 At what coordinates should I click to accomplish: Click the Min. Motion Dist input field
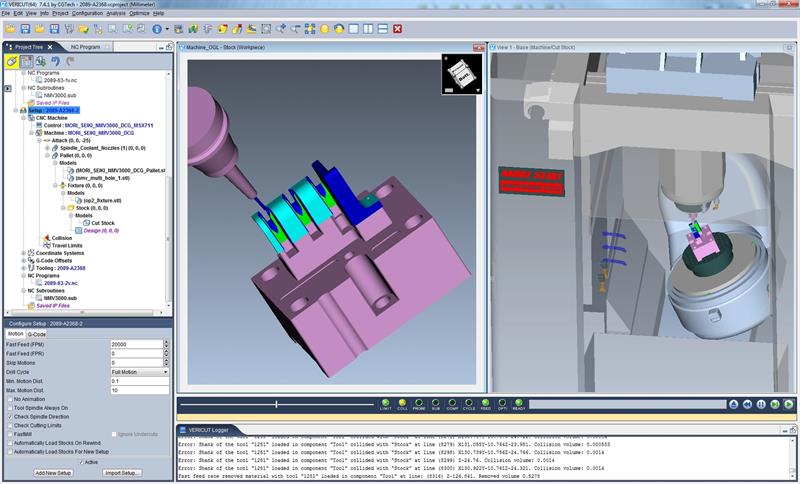(x=139, y=381)
